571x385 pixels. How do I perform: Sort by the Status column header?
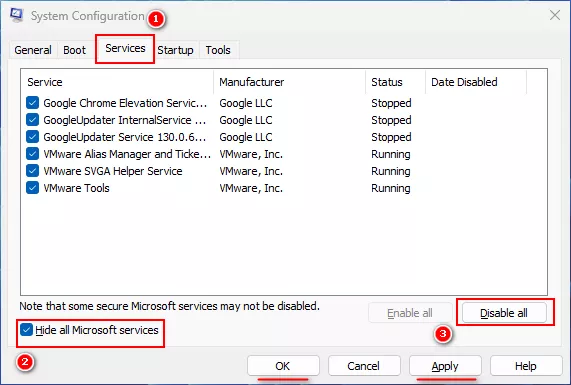coord(395,82)
